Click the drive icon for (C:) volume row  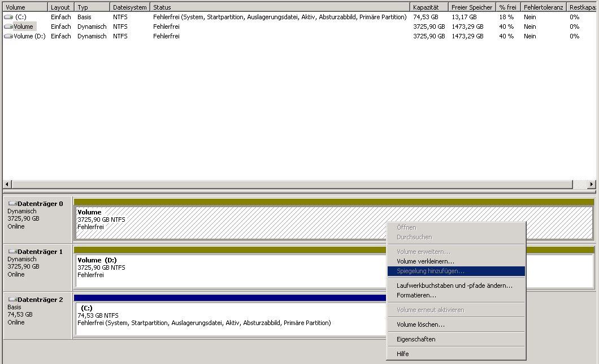[8, 17]
